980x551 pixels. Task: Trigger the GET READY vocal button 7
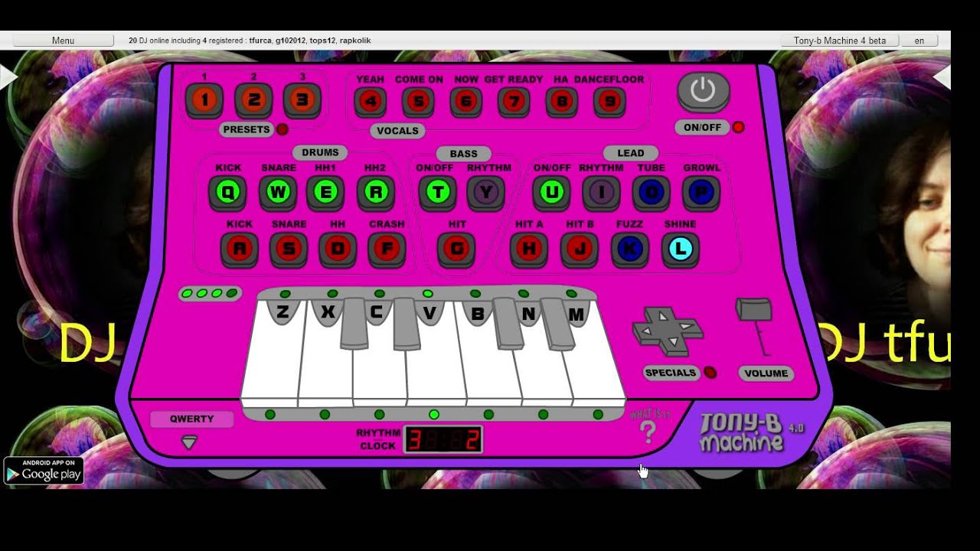pos(514,101)
